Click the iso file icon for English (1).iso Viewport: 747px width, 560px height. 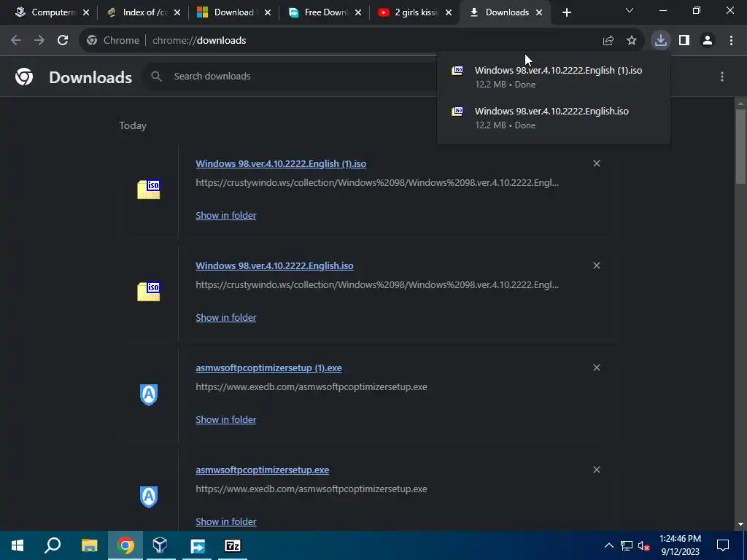click(149, 189)
